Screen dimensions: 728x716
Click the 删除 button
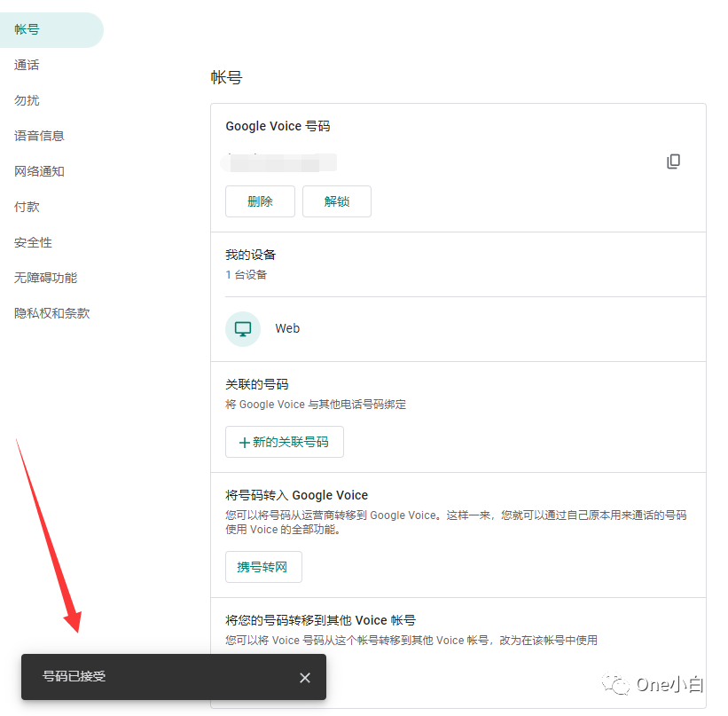click(260, 201)
